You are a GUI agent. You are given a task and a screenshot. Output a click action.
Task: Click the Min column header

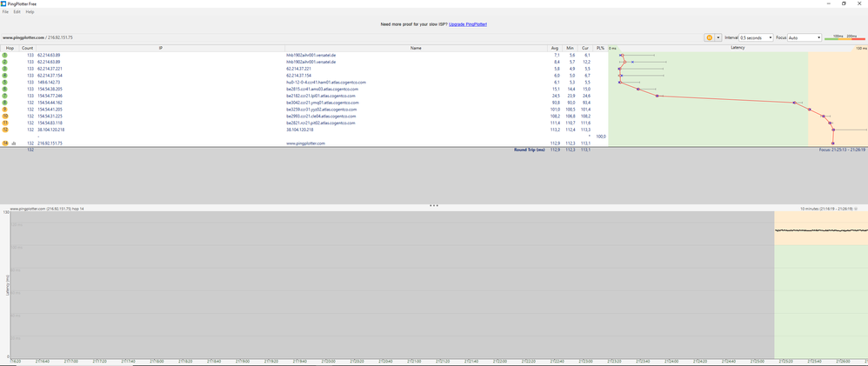pyautogui.click(x=570, y=48)
